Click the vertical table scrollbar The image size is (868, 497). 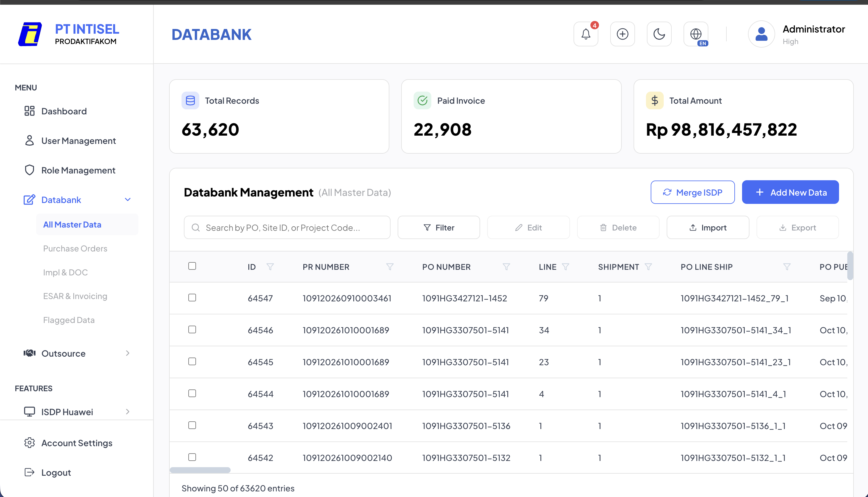(x=850, y=266)
